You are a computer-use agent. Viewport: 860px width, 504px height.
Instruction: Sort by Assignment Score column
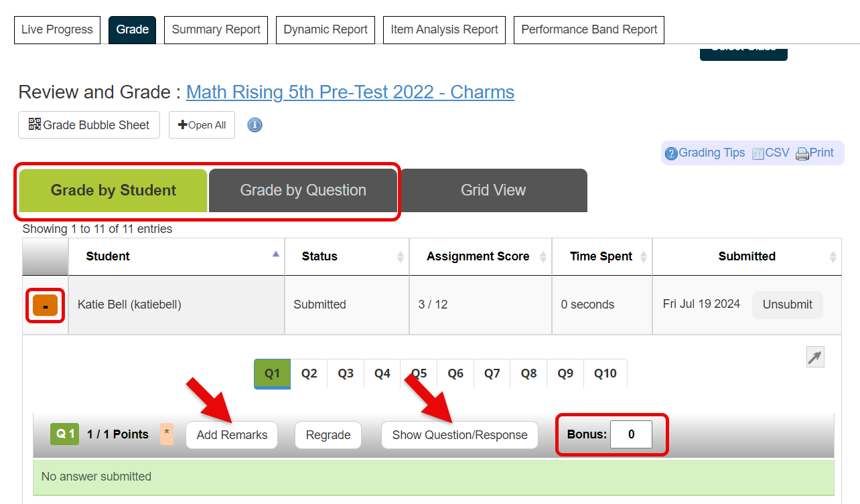[481, 256]
